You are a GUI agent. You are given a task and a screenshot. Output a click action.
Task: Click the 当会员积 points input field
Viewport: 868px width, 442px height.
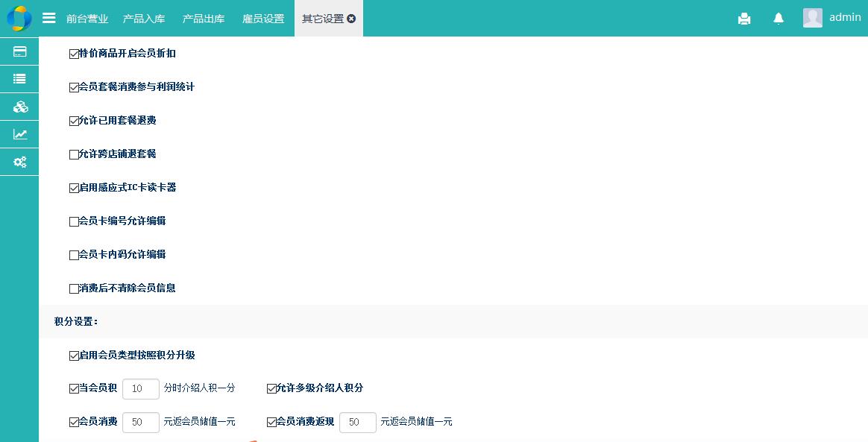(x=140, y=388)
